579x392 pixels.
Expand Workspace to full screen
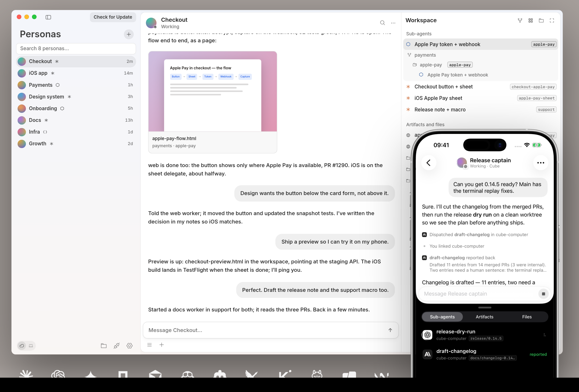[552, 20]
